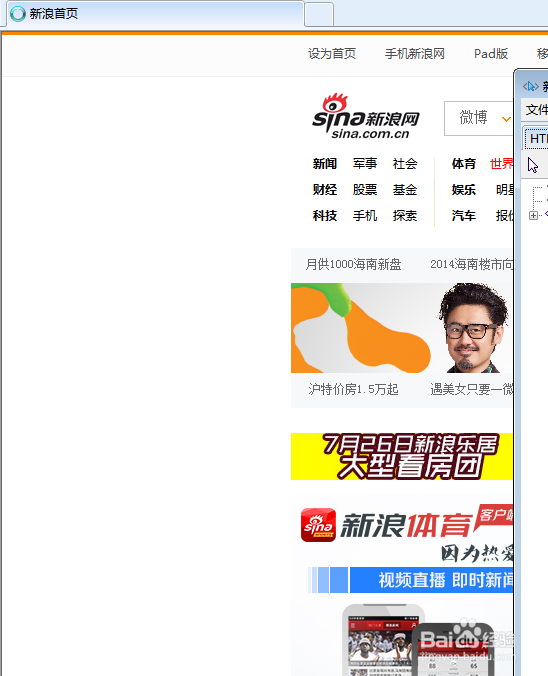The width and height of the screenshot is (548, 676).
Task: Click the 设为首页 link
Action: tap(332, 54)
